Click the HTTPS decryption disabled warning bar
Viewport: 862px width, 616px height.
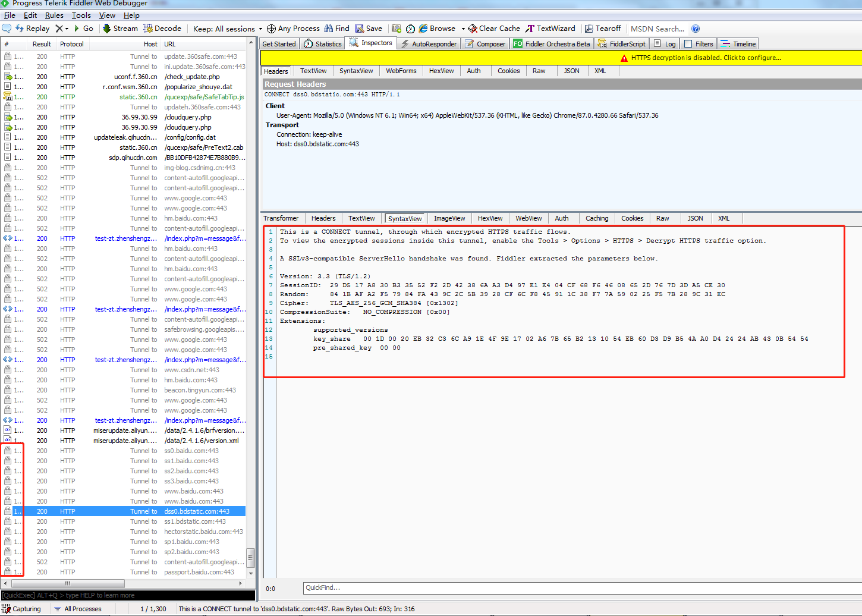(561, 58)
